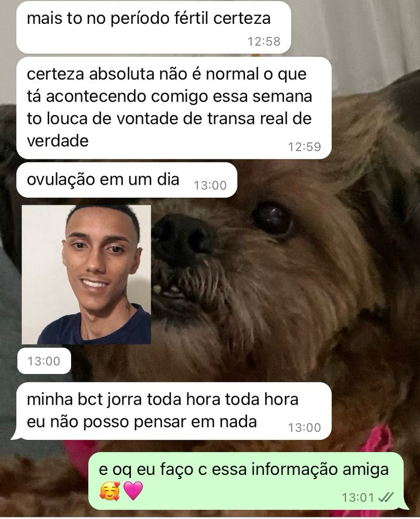The width and height of the screenshot is (420, 519).
Task: Select the message starting 'minha bct jorra'
Action: tap(171, 411)
